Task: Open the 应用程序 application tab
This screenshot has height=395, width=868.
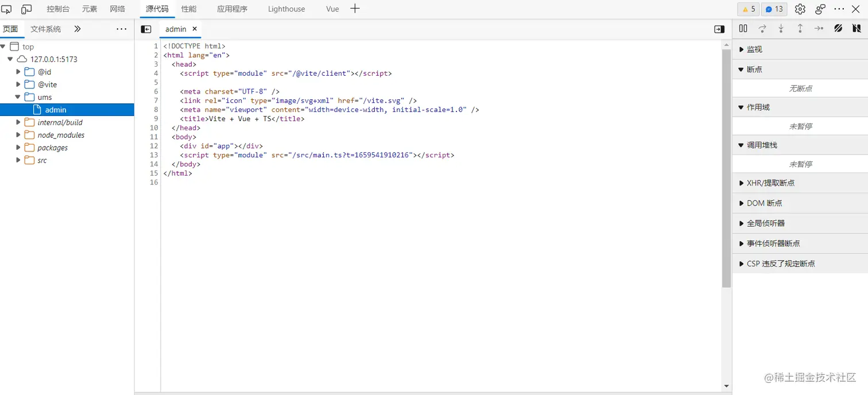Action: 232,9
